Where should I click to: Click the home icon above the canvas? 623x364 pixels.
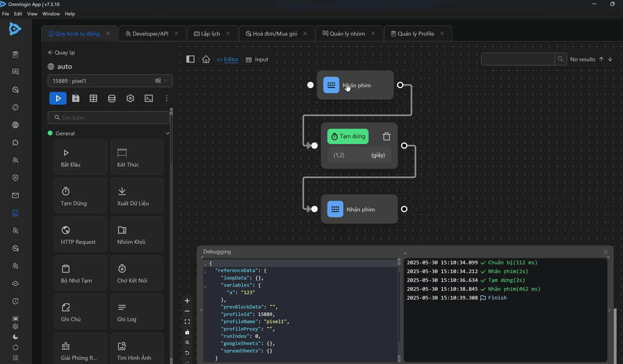(206, 60)
